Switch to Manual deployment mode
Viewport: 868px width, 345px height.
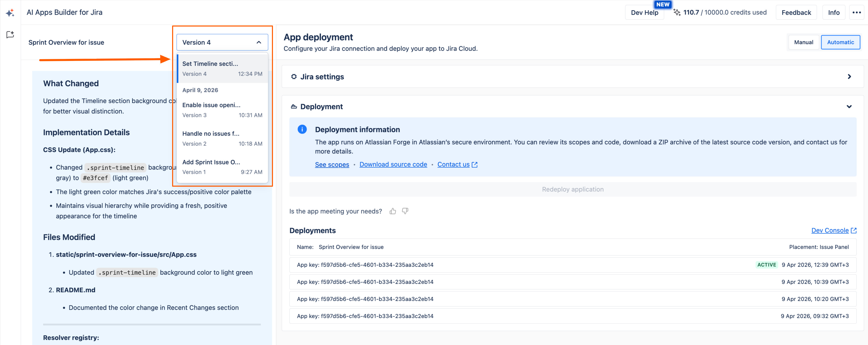pos(803,42)
